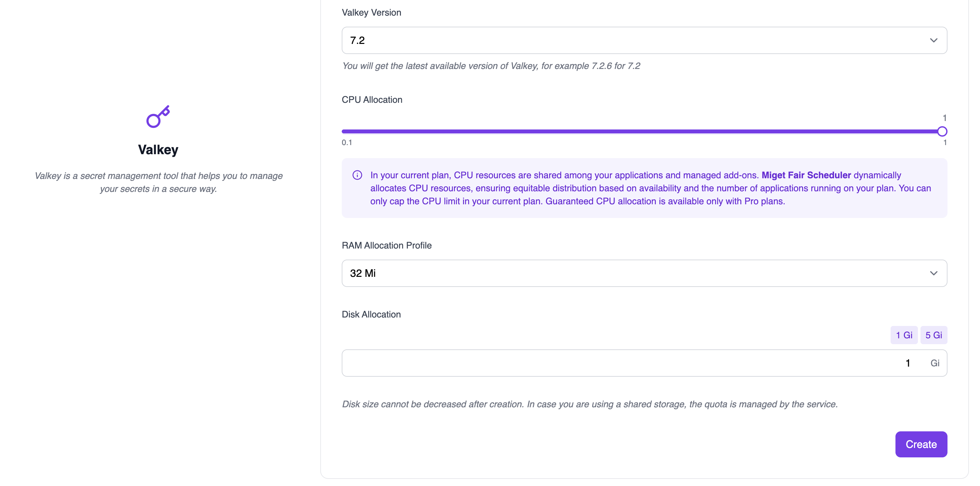
Task: Click the middle of the CPU slider track
Action: pyautogui.click(x=642, y=131)
